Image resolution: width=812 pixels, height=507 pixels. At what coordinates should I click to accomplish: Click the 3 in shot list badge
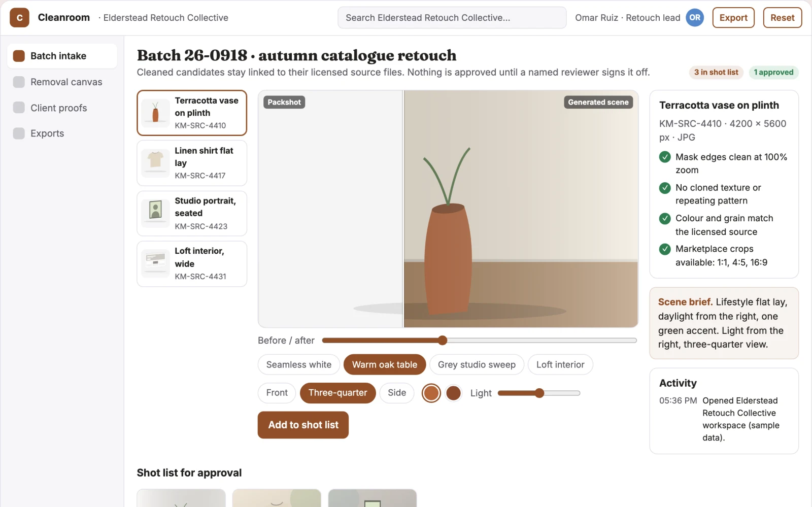click(x=716, y=72)
